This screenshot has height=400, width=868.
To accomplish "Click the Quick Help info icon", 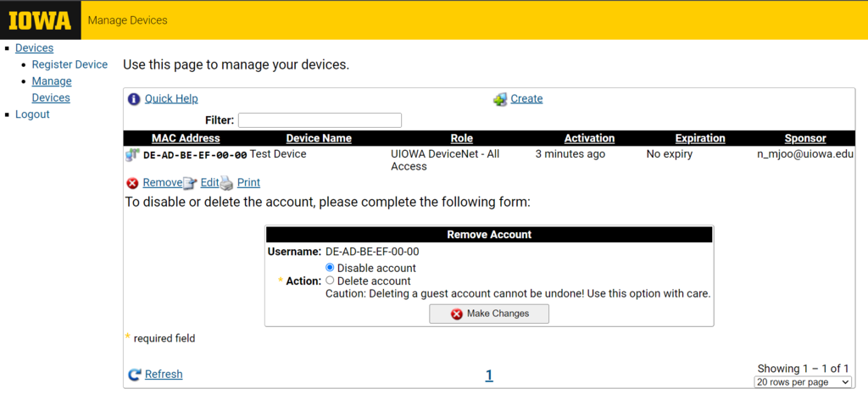I will [134, 99].
